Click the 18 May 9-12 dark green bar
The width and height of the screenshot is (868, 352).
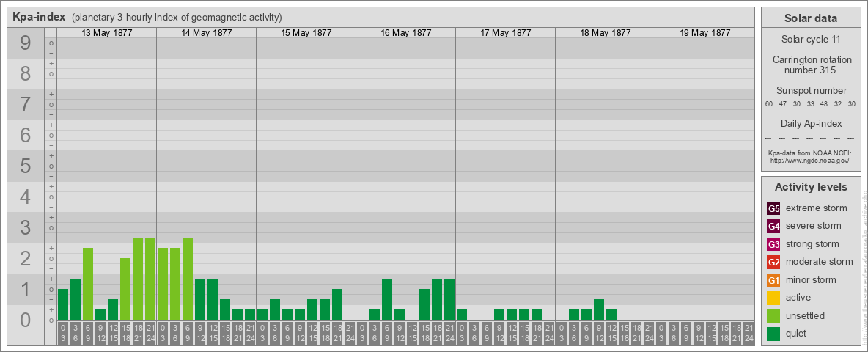point(598,310)
